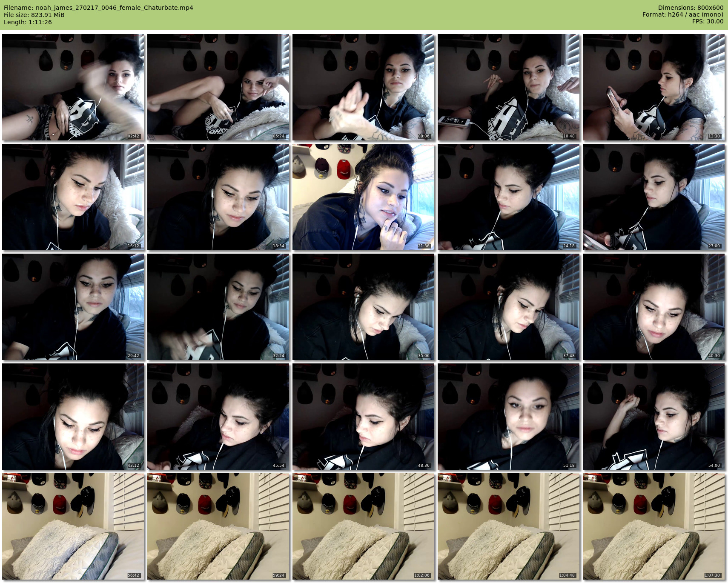Select the thumbnail timestamped 54:00
The height and width of the screenshot is (583, 728).
click(654, 417)
